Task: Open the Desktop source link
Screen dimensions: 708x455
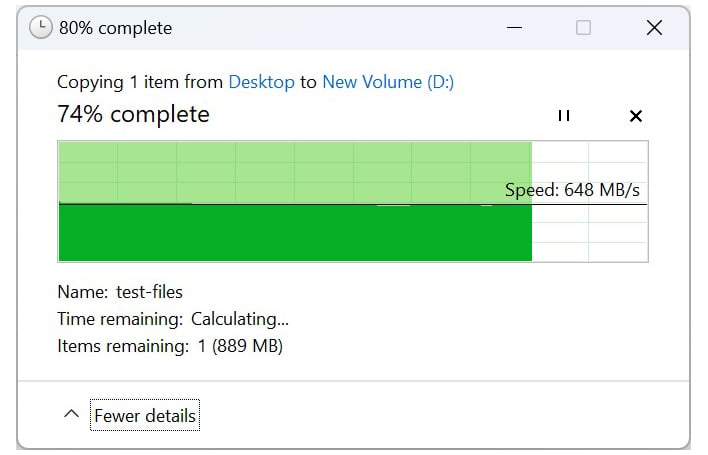Action: pos(261,82)
